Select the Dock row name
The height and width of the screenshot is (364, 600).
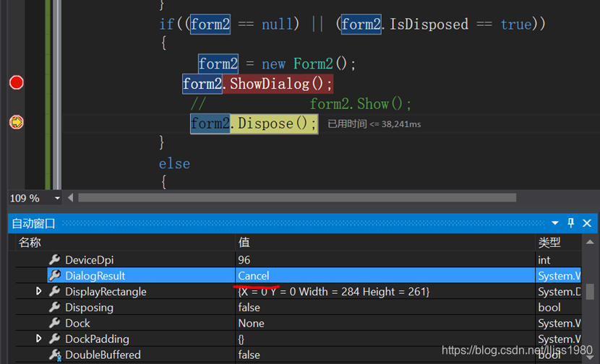coord(77,324)
